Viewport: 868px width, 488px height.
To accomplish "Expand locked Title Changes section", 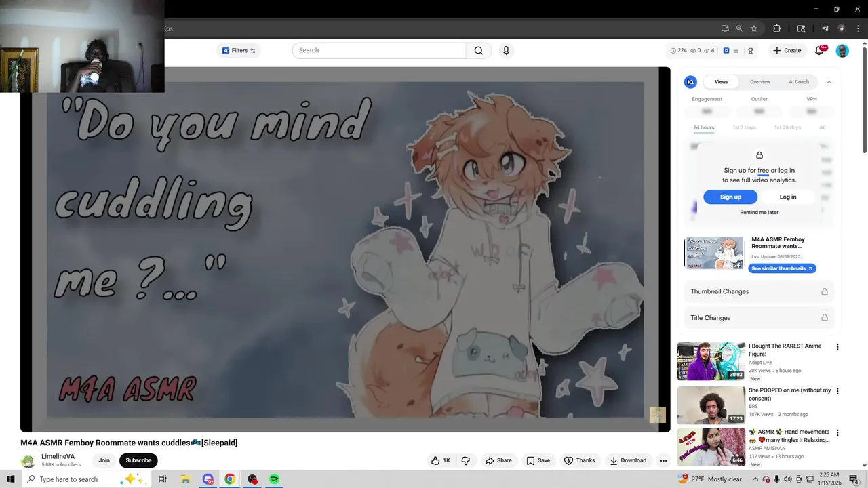I will pyautogui.click(x=759, y=317).
